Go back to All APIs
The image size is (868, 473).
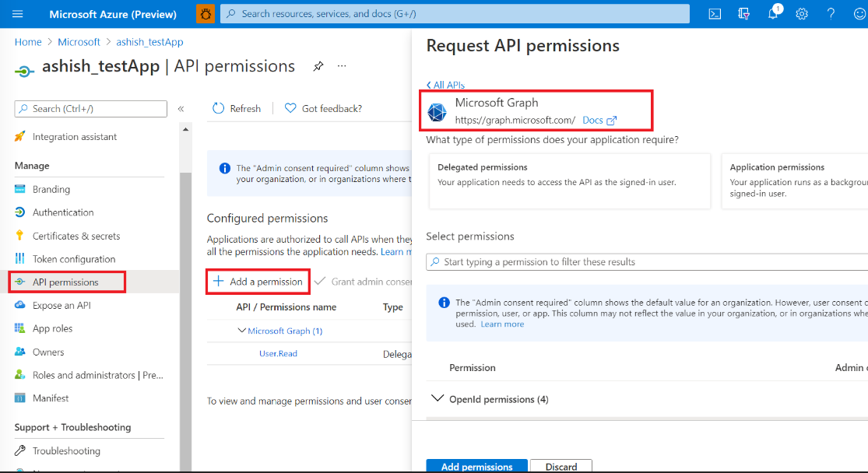(445, 85)
